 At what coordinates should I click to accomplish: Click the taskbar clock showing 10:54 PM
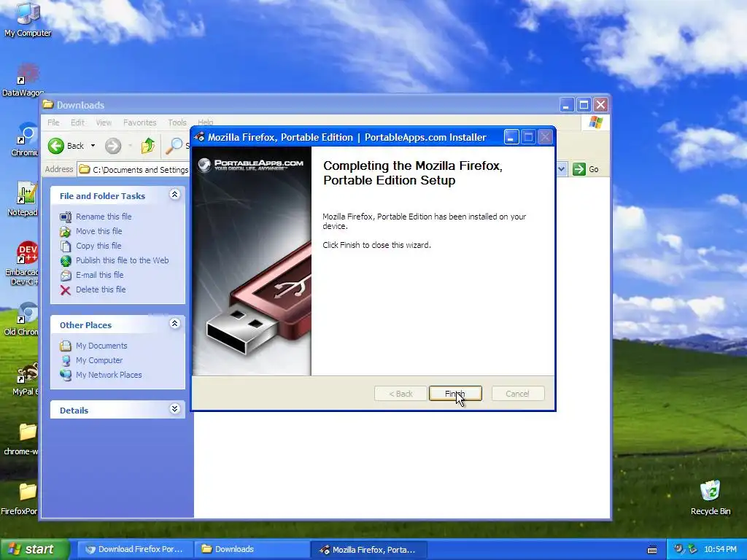point(720,550)
